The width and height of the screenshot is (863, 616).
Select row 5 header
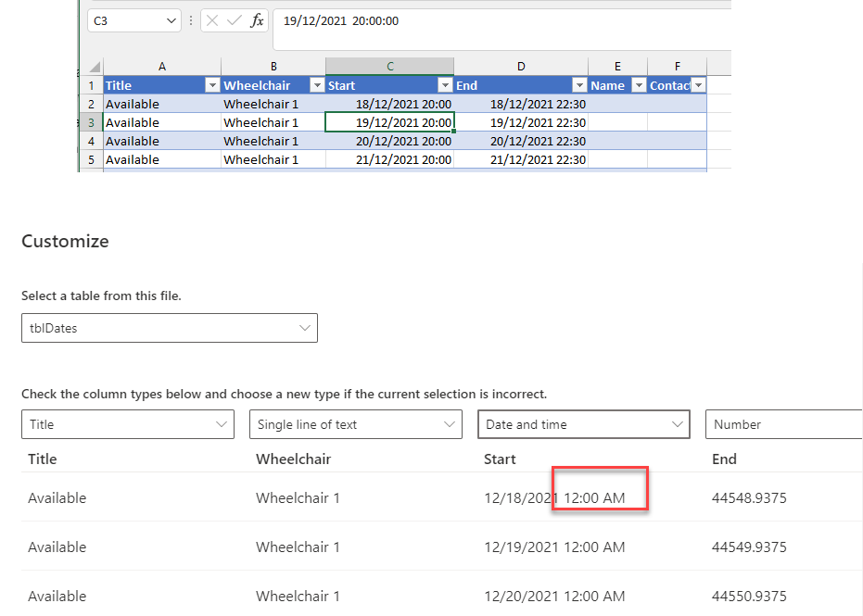point(92,159)
